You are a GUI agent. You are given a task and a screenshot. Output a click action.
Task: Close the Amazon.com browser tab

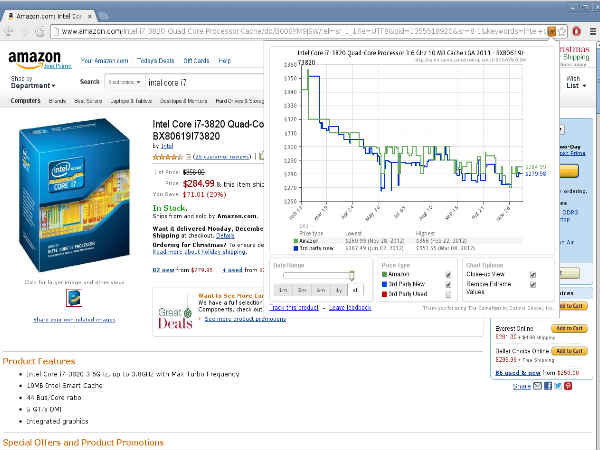pos(90,16)
